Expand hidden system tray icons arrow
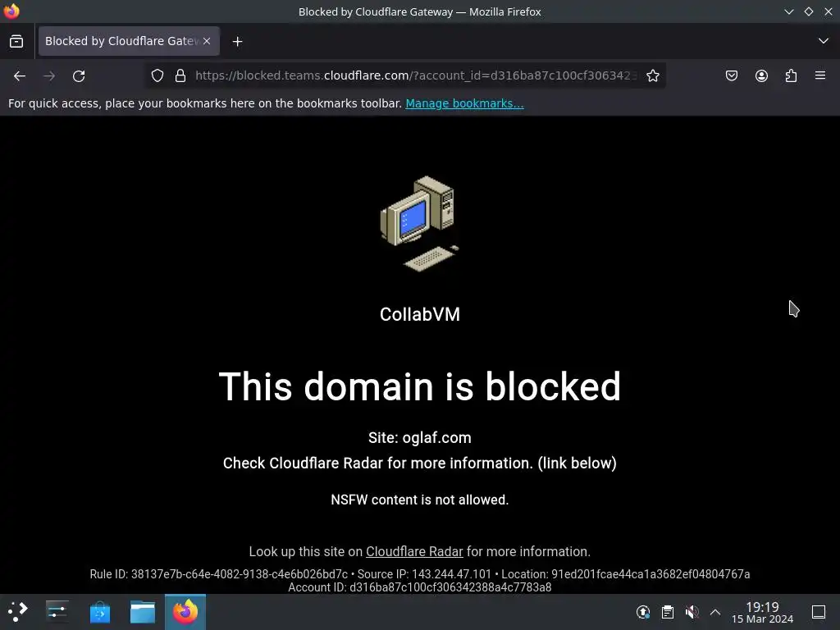This screenshot has width=840, height=630. point(715,612)
